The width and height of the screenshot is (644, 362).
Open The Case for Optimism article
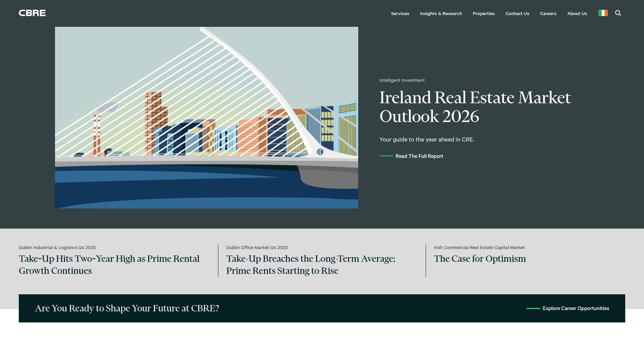click(x=480, y=259)
